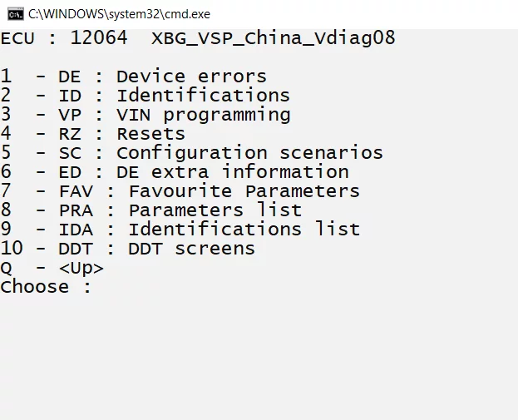Click the VIN programming option
Viewport: 518px width, 420px height.
pos(145,115)
